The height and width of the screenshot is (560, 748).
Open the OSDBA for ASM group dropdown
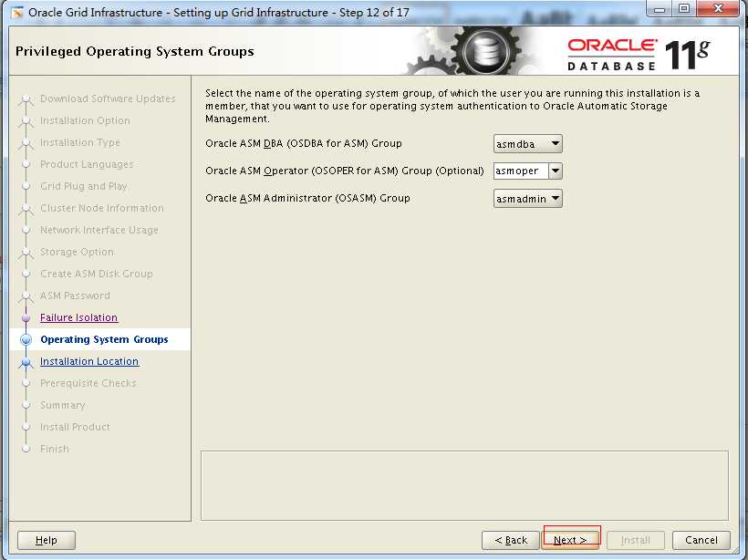[527, 143]
